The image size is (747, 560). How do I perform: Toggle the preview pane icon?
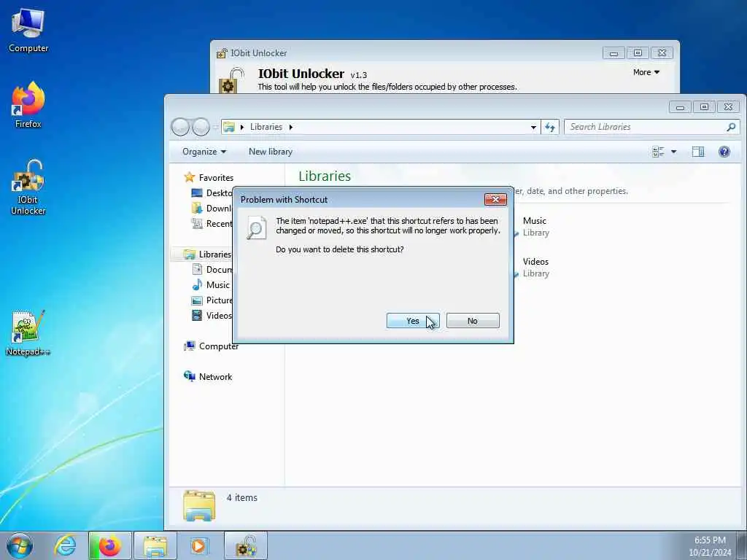698,152
